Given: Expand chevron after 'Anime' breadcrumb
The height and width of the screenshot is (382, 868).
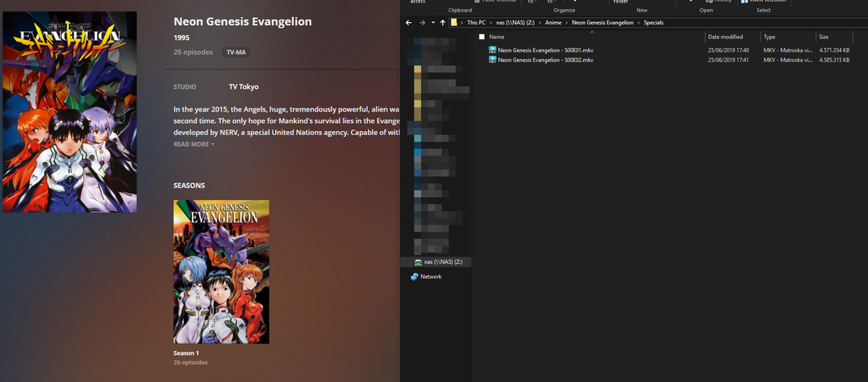Looking at the screenshot, I should [x=565, y=23].
